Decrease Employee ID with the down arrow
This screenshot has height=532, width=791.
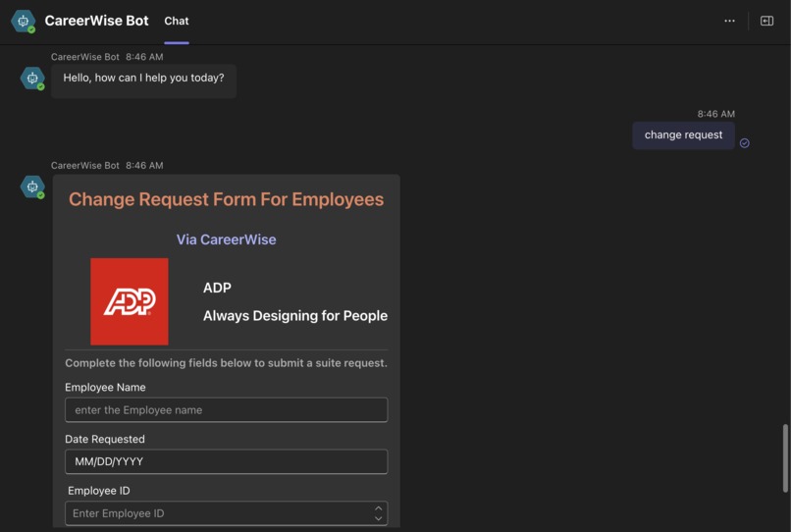pos(379,518)
